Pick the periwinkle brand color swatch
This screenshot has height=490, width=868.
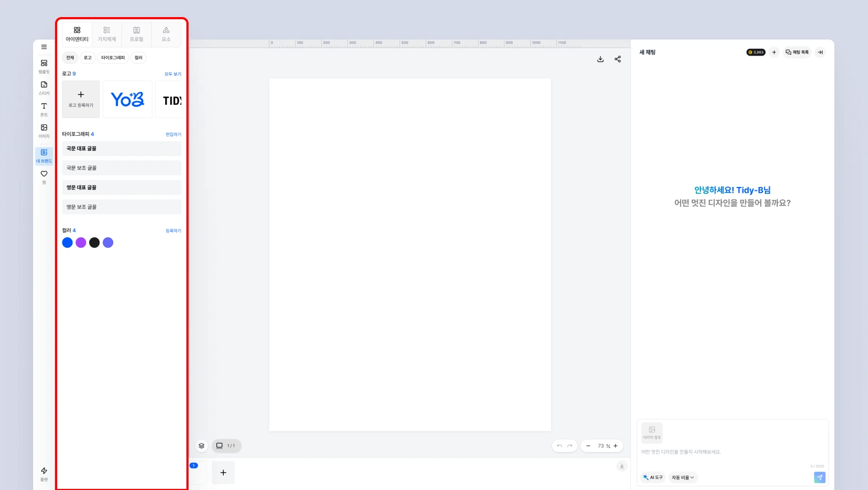tap(108, 243)
